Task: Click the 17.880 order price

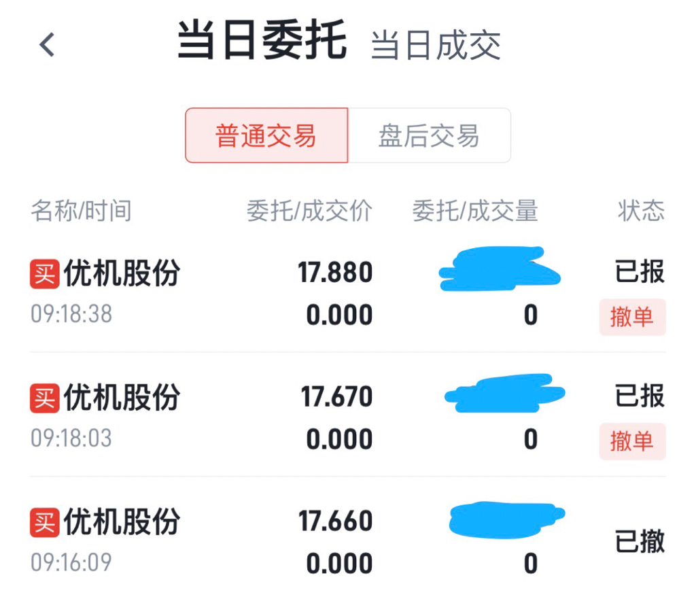Action: coord(335,273)
